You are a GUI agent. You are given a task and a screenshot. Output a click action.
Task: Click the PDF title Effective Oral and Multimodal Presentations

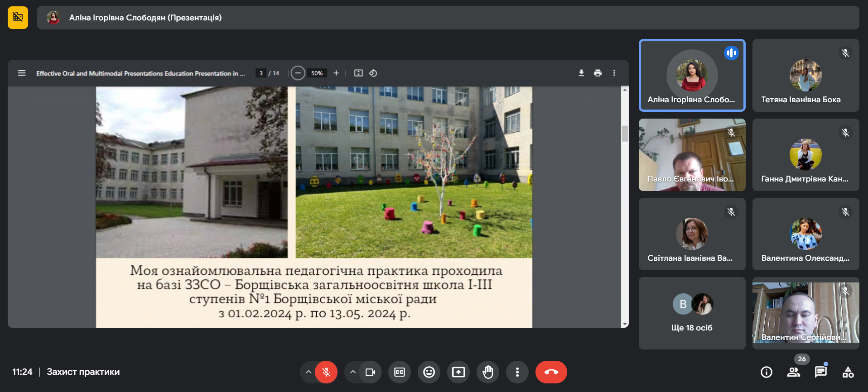click(140, 73)
